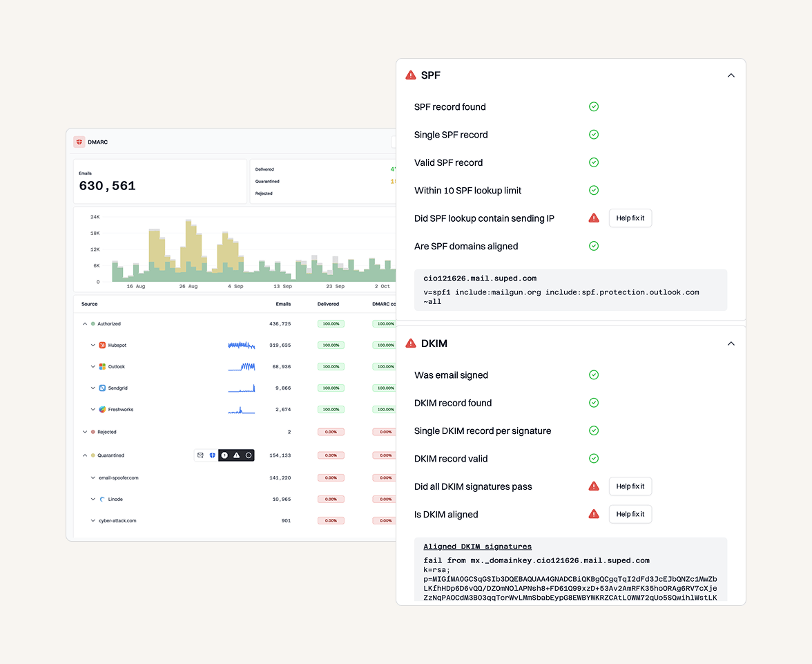Viewport: 812px width, 664px height.
Task: Click Help fix it for SPF sending IP check
Action: pos(630,218)
